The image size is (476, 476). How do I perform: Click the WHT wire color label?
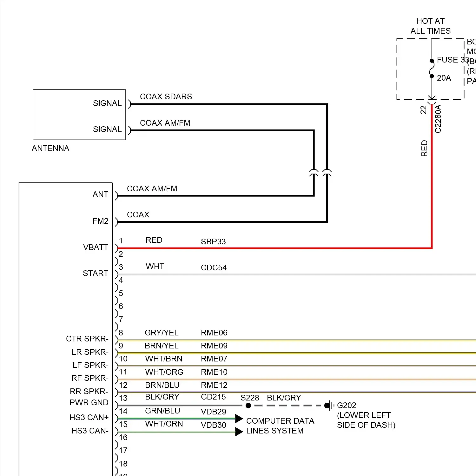(x=155, y=266)
